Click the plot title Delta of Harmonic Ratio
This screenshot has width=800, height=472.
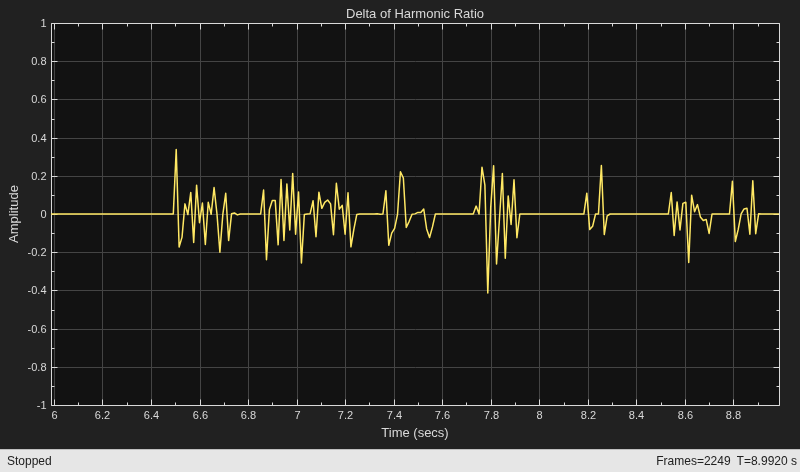(415, 14)
